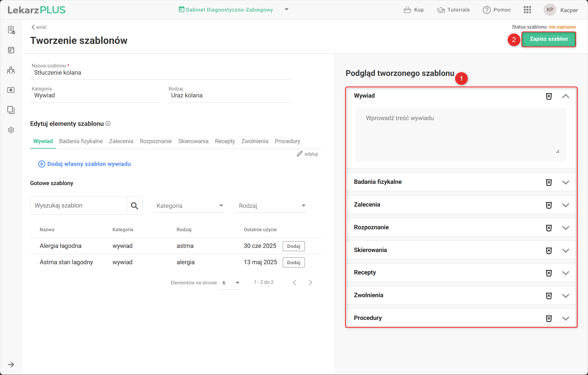Switch to the Skierowania tab
The image size is (588, 375).
tap(193, 141)
